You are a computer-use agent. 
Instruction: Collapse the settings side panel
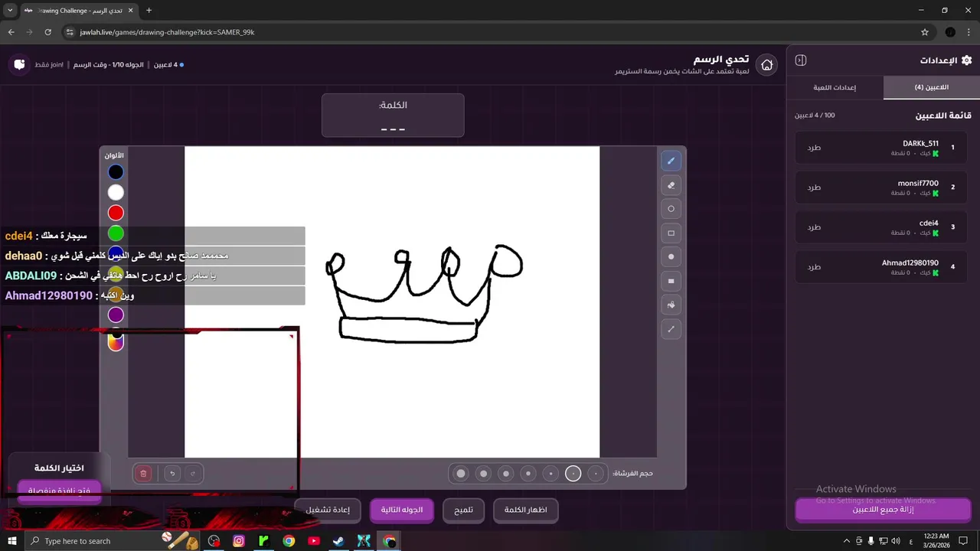tap(801, 60)
